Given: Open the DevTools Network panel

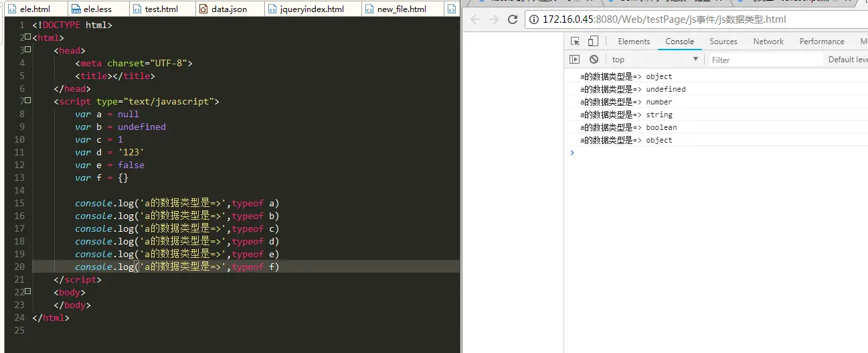Looking at the screenshot, I should (x=768, y=42).
